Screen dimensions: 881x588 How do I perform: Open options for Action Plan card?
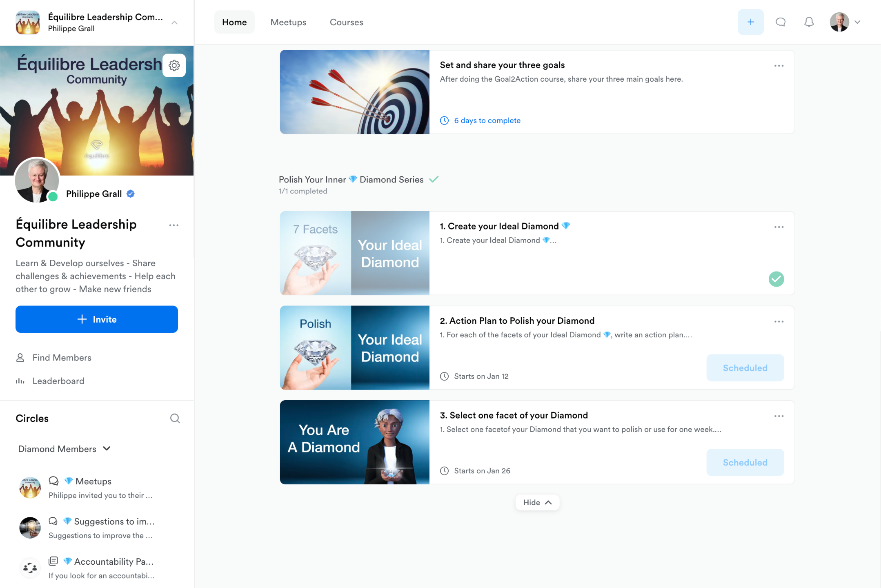tap(779, 322)
